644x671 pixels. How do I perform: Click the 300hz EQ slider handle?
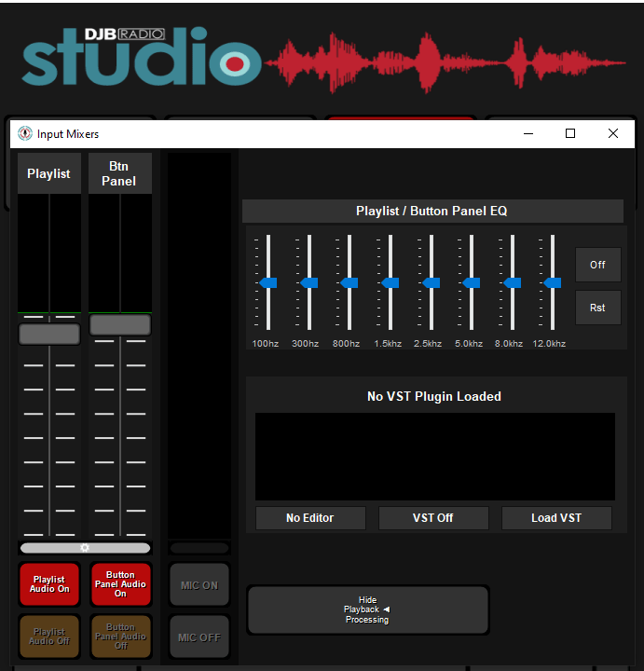(x=308, y=283)
